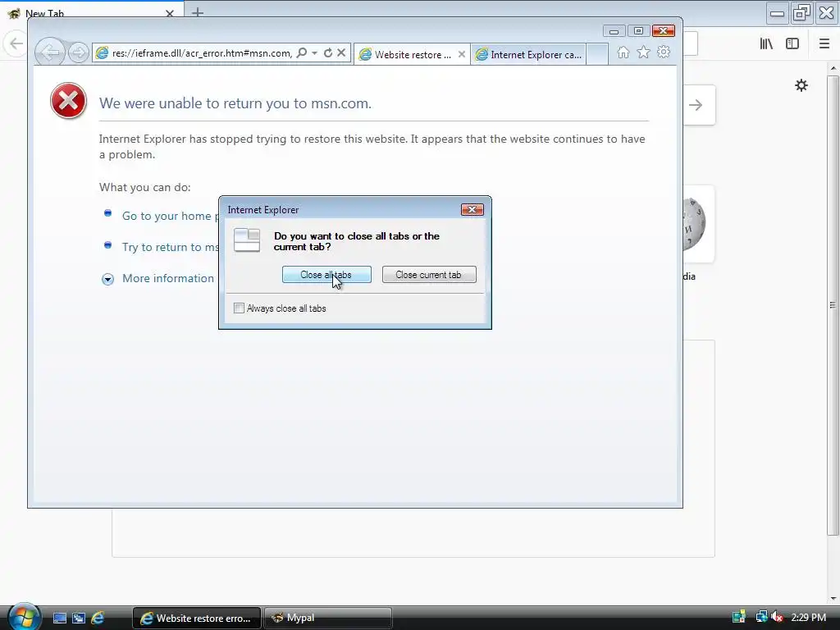This screenshot has height=630, width=840.
Task: Click the Internet Explorer forward arrow
Action: click(79, 52)
